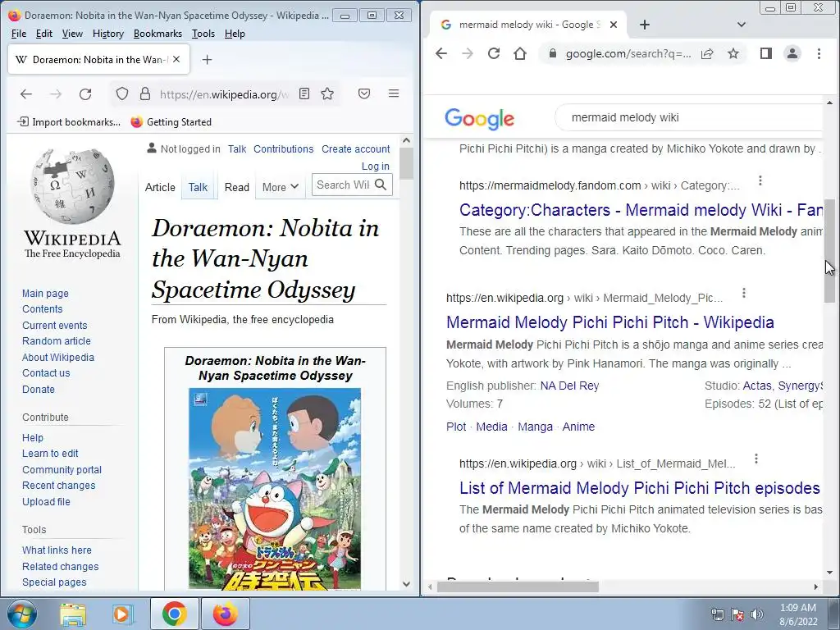Image resolution: width=840 pixels, height=630 pixels.
Task: Open Category:Characters Mermaid melody Wiki result
Action: pyautogui.click(x=641, y=209)
